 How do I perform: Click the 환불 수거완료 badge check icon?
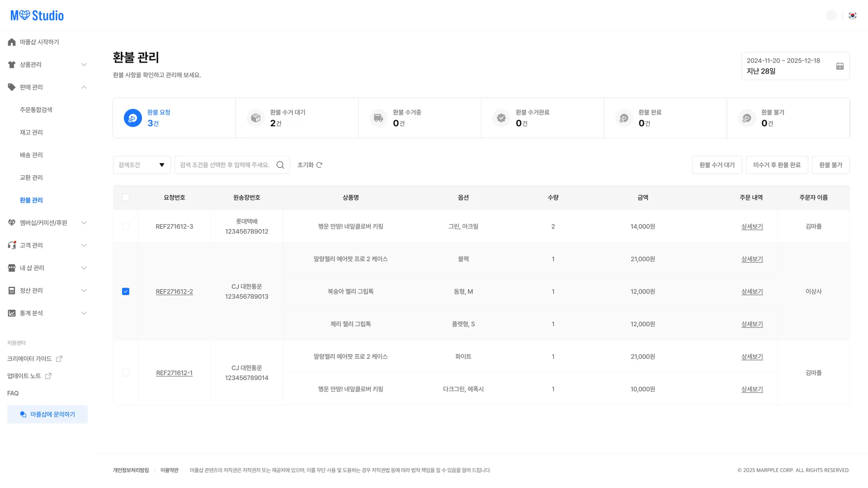click(501, 118)
